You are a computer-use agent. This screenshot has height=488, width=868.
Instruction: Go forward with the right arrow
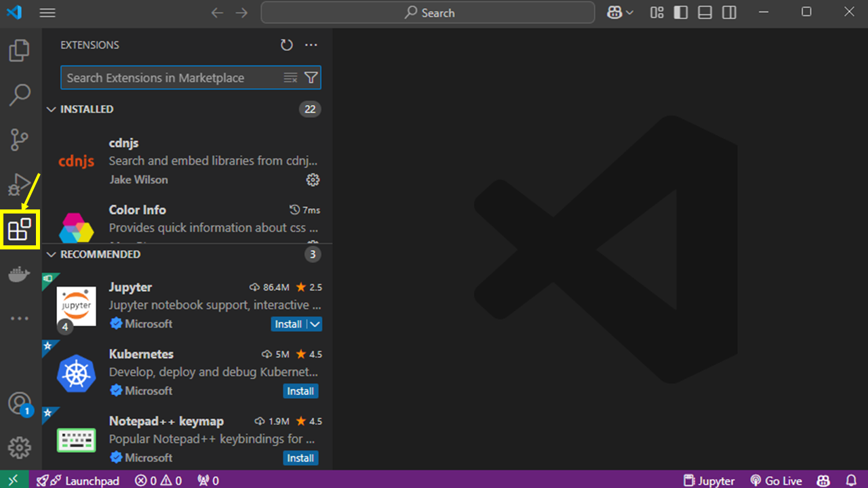(x=241, y=13)
